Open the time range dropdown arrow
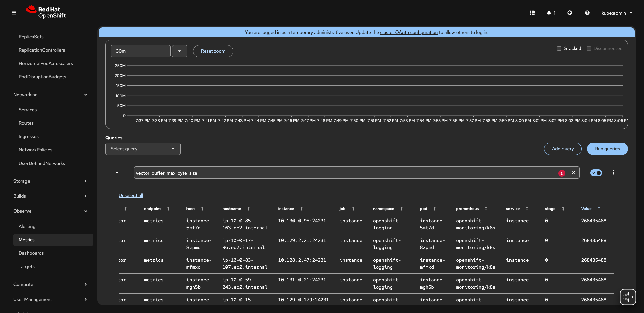 coord(180,51)
